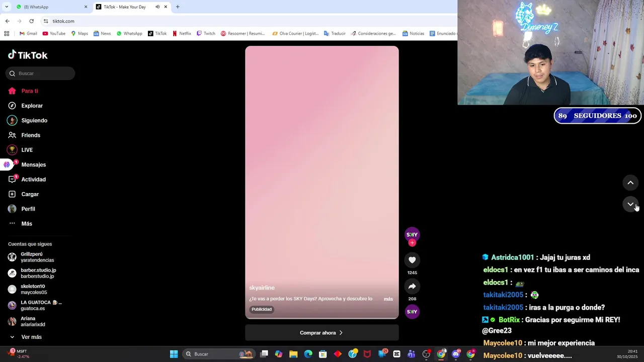The height and width of the screenshot is (362, 644).
Task: Open the skyairline username link
Action: (x=262, y=288)
